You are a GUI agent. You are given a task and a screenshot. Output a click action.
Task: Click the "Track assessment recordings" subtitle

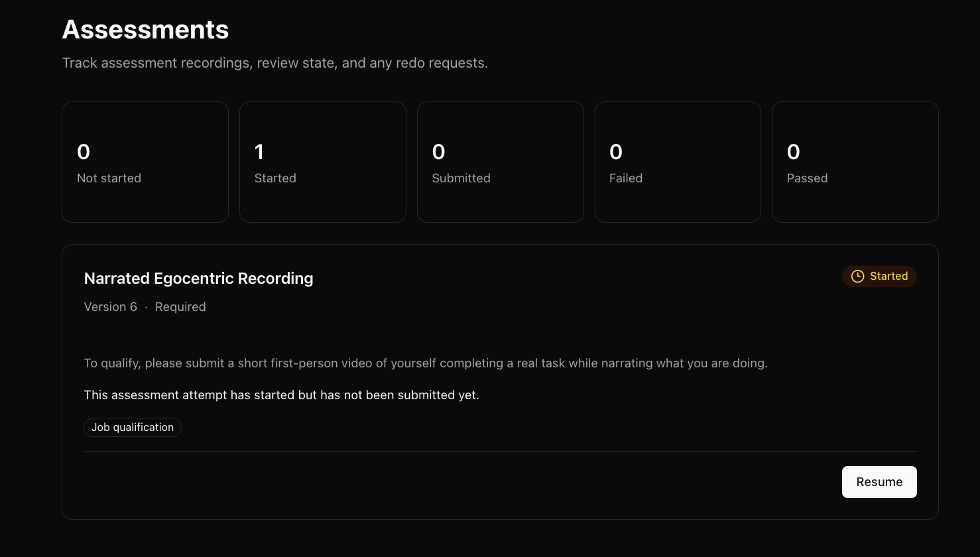click(x=275, y=63)
